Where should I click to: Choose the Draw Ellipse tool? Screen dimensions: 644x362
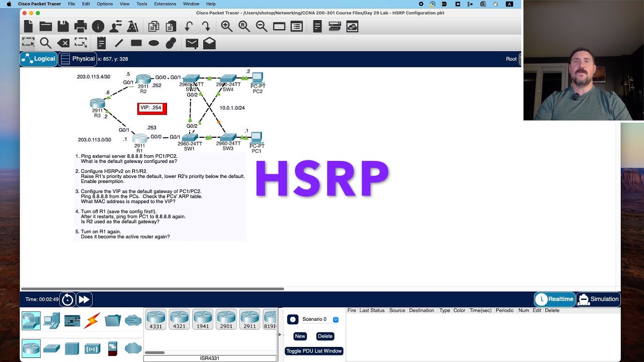pyautogui.click(x=154, y=43)
